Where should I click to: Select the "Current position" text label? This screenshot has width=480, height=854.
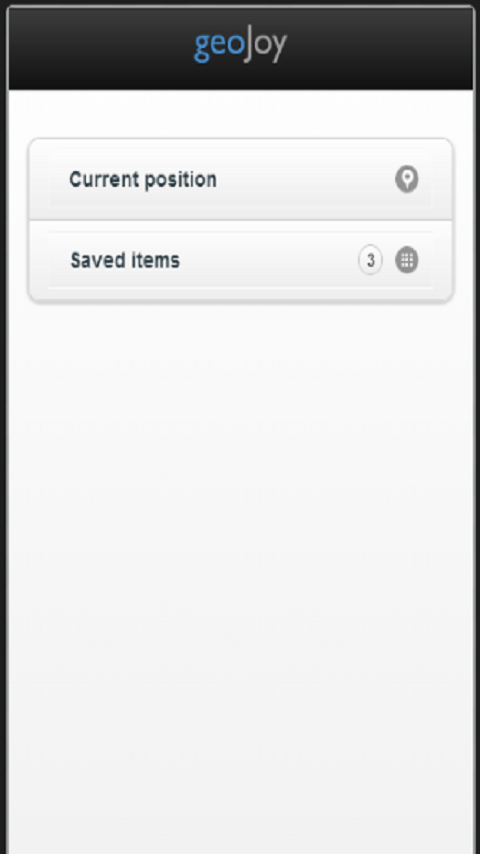coord(143,180)
